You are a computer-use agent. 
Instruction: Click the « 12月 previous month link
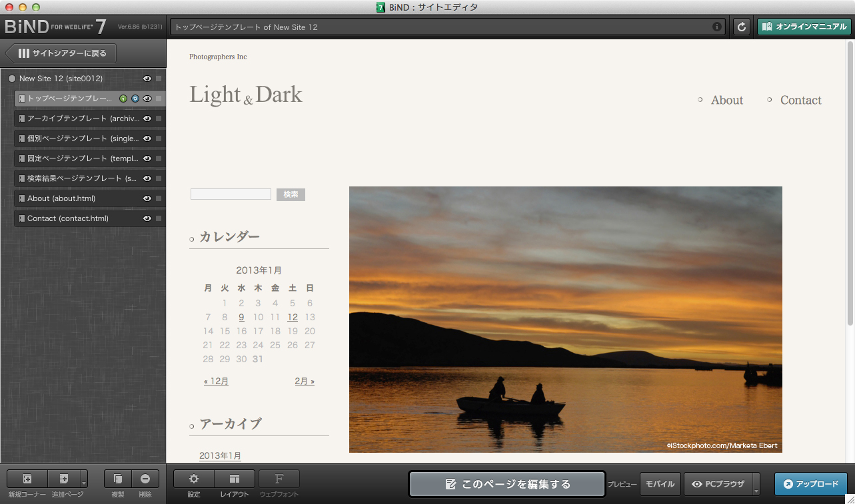click(x=216, y=381)
